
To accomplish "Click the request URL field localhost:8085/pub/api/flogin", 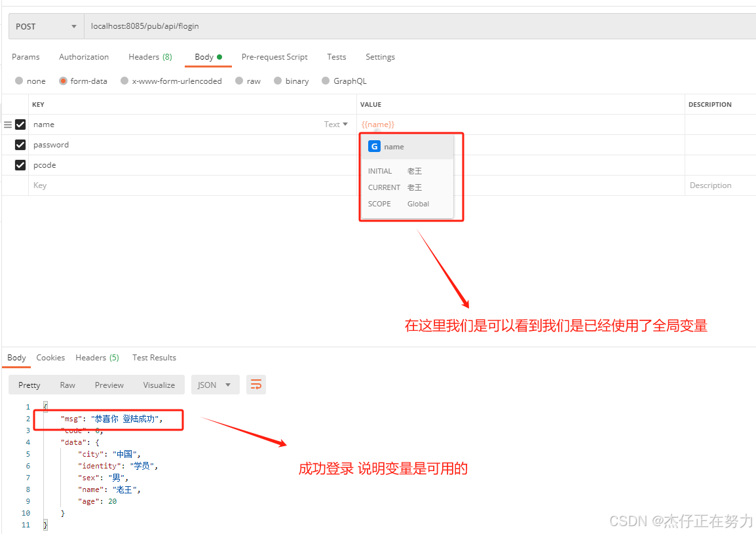I will click(x=419, y=26).
